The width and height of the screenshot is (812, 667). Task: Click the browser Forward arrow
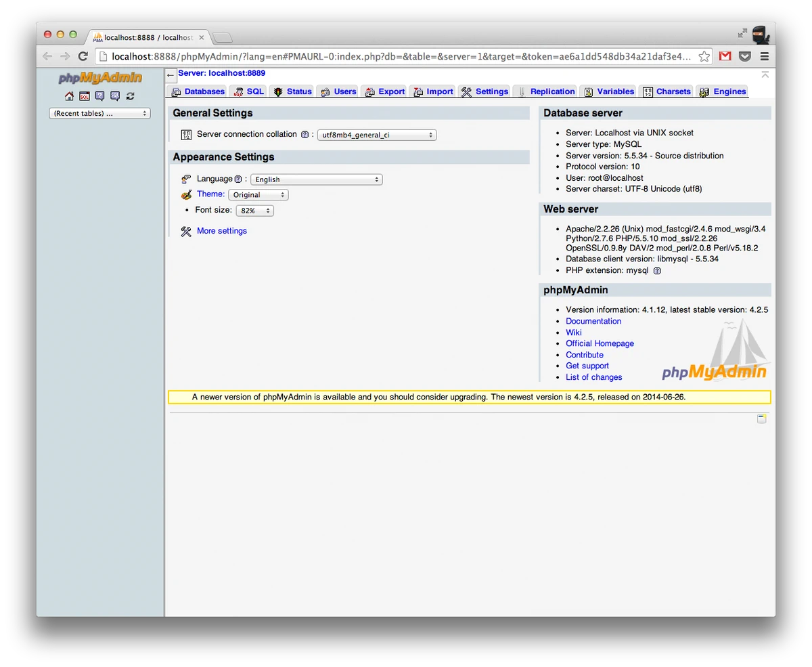(65, 56)
